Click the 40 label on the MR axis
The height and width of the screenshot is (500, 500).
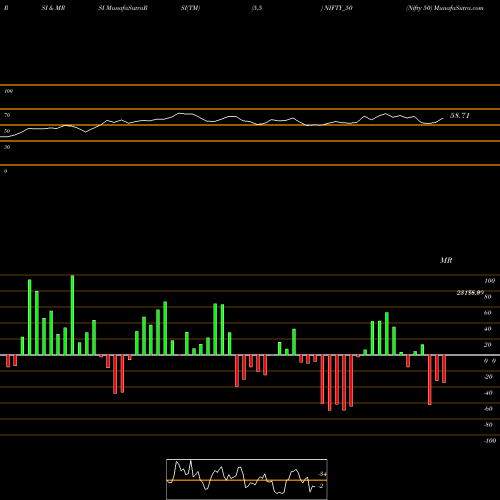click(x=487, y=329)
